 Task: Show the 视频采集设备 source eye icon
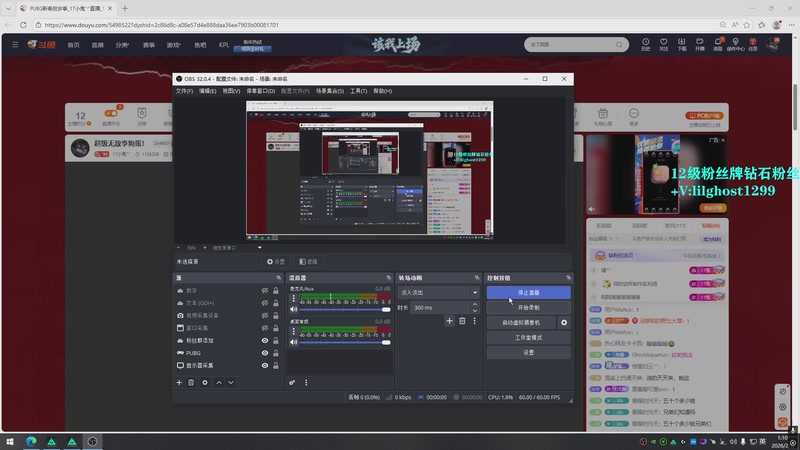[x=265, y=315]
